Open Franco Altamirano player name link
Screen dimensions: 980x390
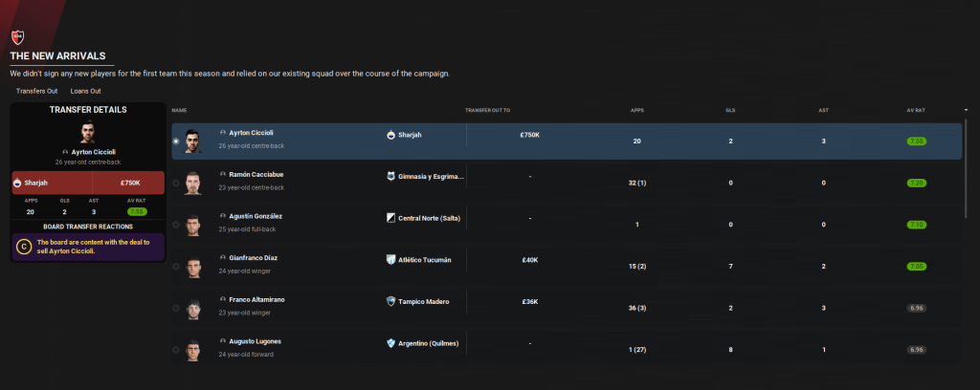click(x=256, y=300)
